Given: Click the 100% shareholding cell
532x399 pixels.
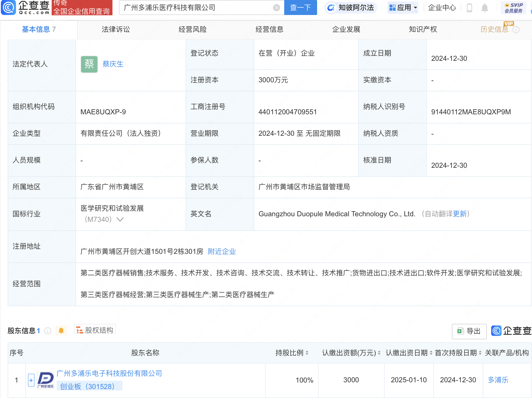Looking at the screenshot, I should pyautogui.click(x=292, y=380).
